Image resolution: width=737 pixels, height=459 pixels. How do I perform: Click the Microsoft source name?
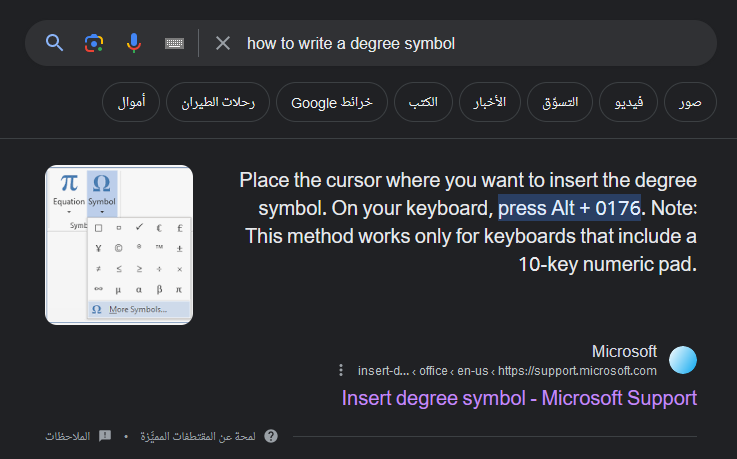point(624,351)
